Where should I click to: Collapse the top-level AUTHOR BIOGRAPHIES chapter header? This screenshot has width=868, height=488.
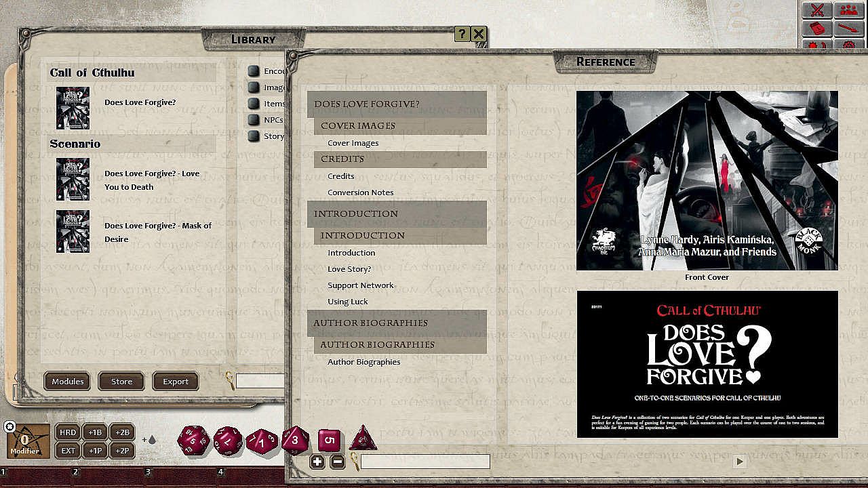[x=397, y=323]
